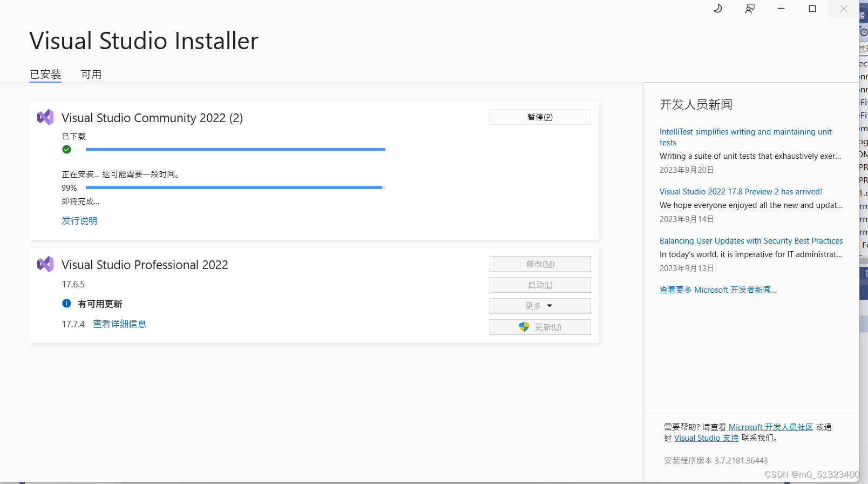
Task: Open the IntelliTest unit tests news article
Action: click(x=745, y=137)
